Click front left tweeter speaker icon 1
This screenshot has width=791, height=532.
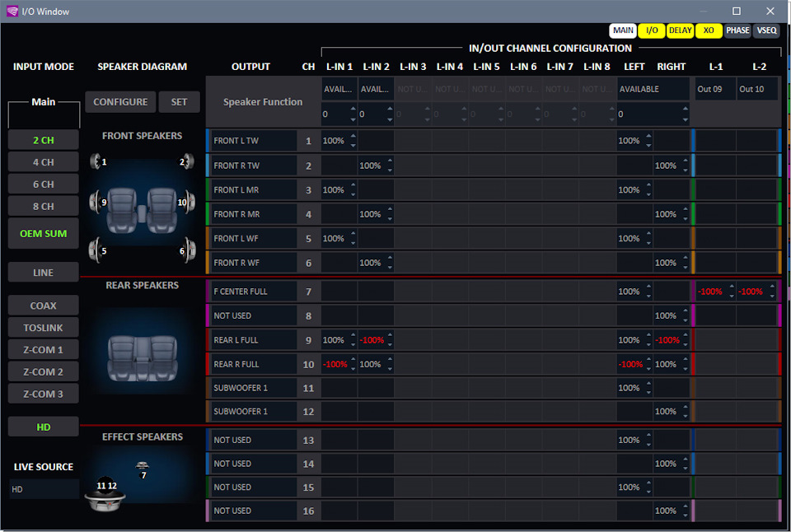point(96,161)
